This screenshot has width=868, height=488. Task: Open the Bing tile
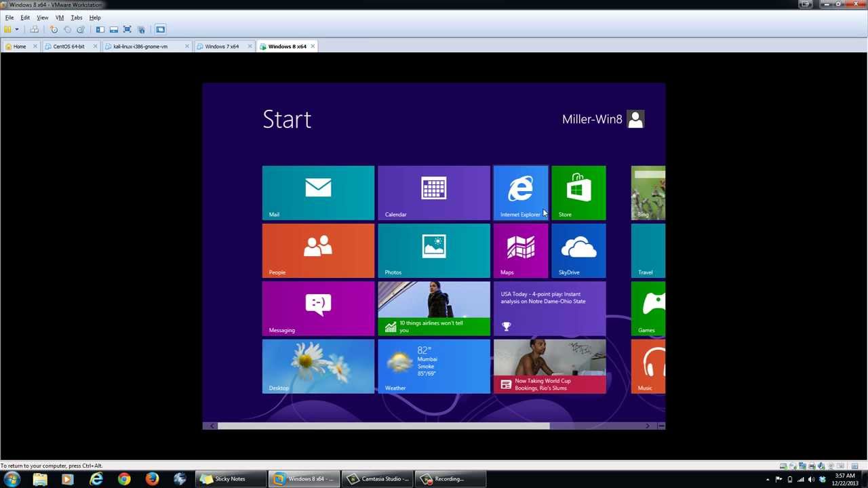pos(648,193)
